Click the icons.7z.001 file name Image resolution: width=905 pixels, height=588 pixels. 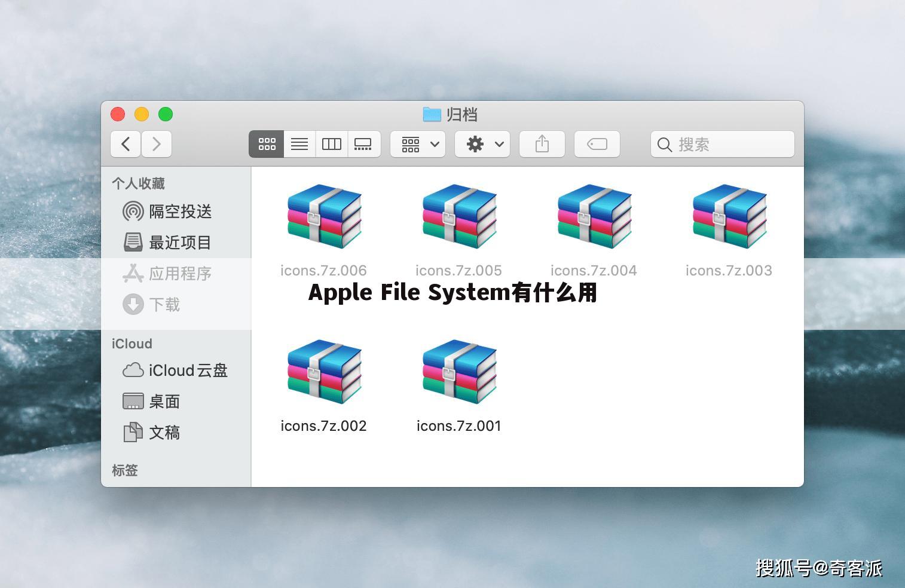pyautogui.click(x=458, y=426)
